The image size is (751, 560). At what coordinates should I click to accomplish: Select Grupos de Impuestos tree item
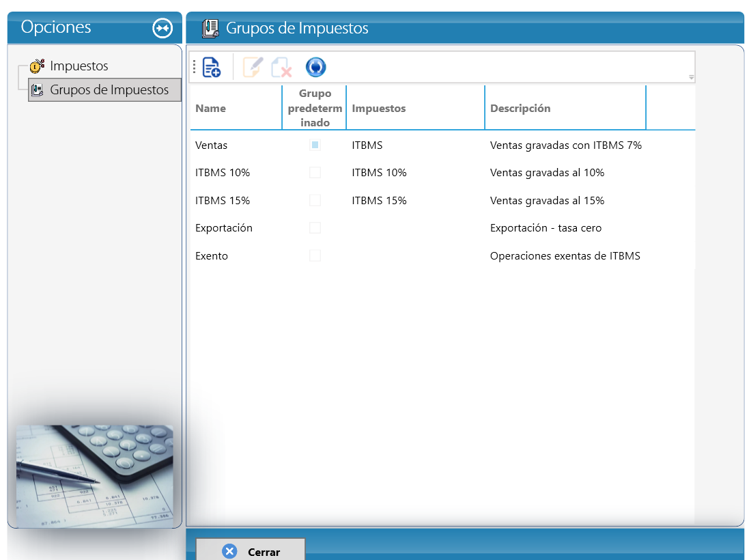pyautogui.click(x=105, y=89)
